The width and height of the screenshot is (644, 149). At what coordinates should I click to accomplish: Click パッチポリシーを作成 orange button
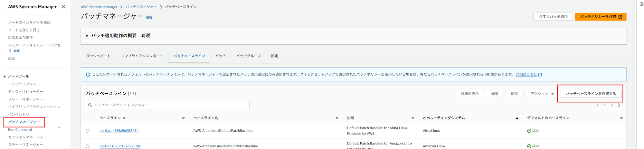[601, 17]
